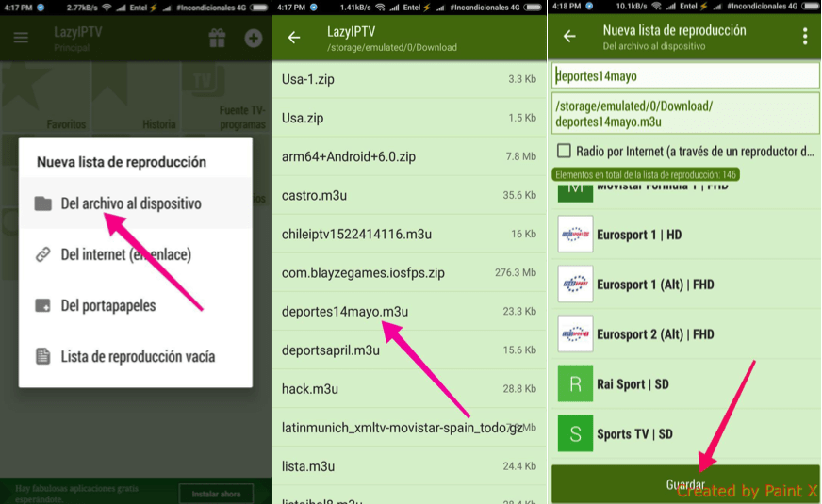
Task: Open file Usa.zip
Action: (409, 118)
